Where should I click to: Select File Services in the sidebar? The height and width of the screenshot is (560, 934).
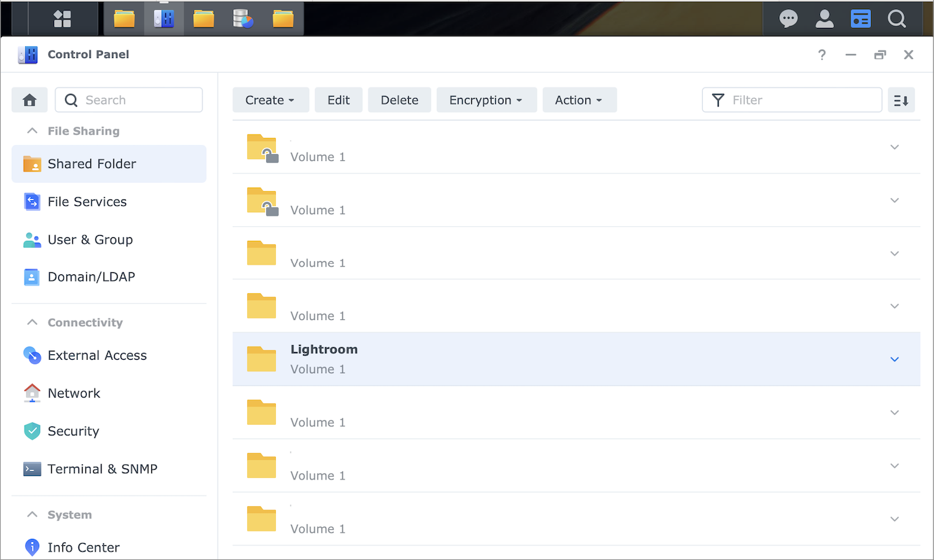[87, 202]
